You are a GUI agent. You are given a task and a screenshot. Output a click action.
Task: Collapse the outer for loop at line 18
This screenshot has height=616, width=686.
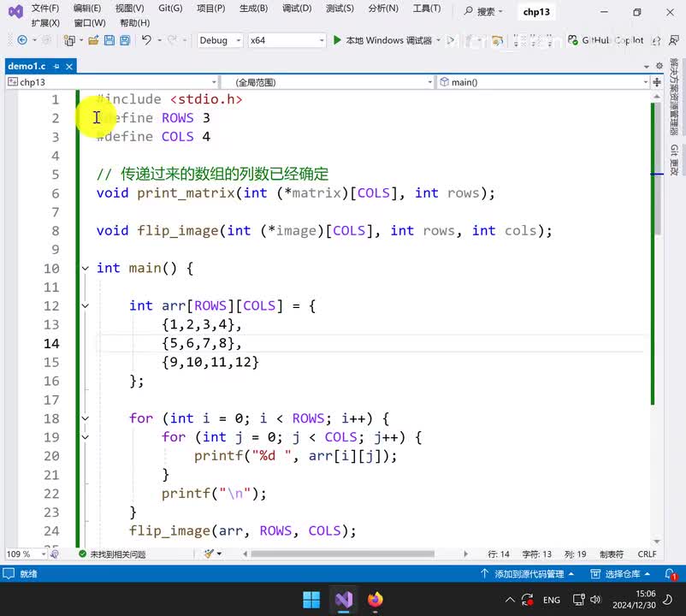[x=86, y=418]
